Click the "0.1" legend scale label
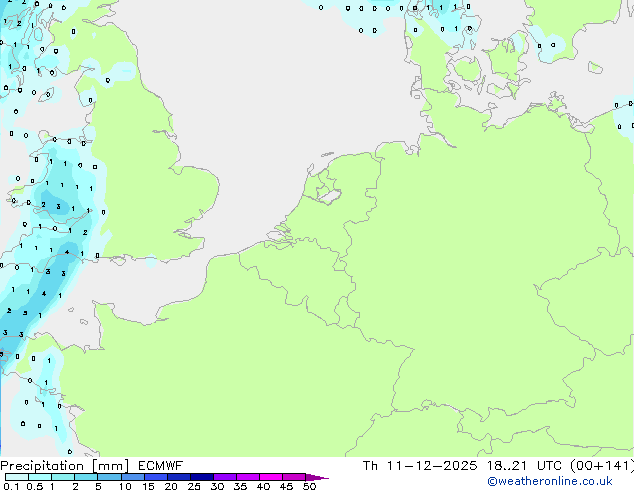634x490 pixels. click(x=11, y=486)
